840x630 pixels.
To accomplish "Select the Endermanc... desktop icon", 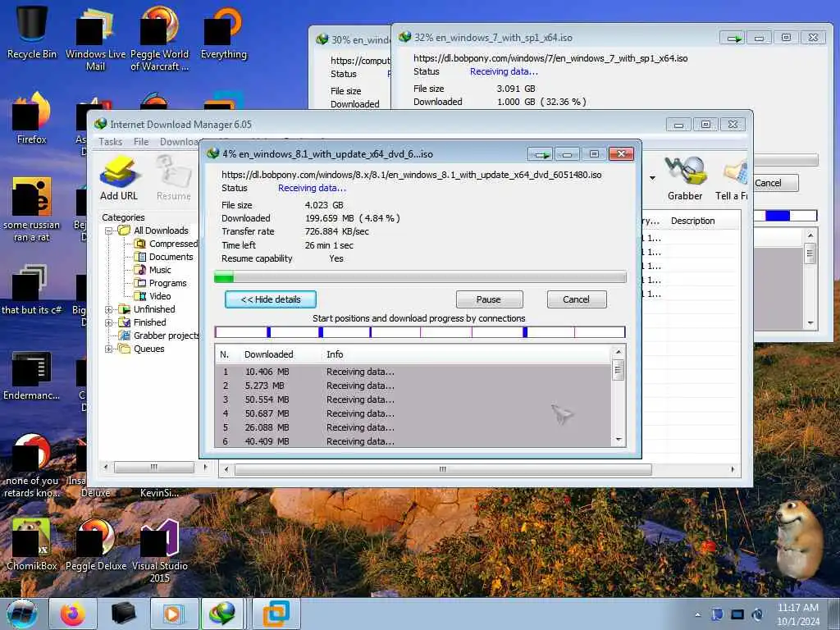I will tap(32, 376).
